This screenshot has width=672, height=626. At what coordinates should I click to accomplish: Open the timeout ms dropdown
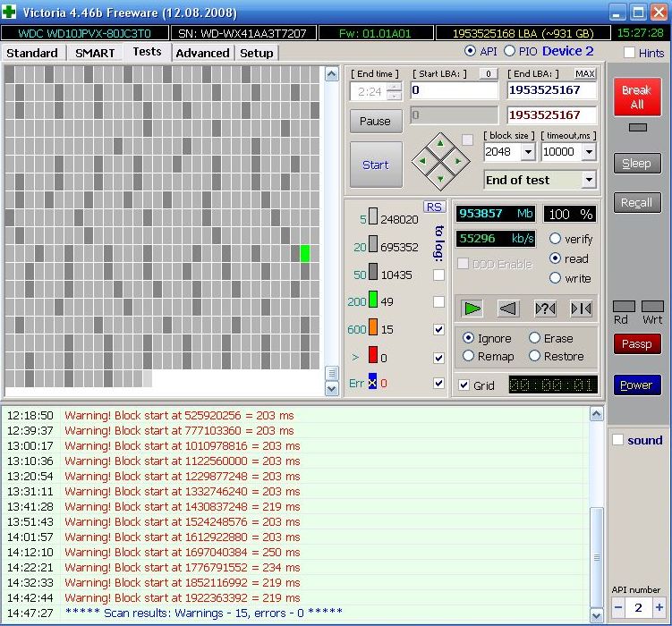590,151
